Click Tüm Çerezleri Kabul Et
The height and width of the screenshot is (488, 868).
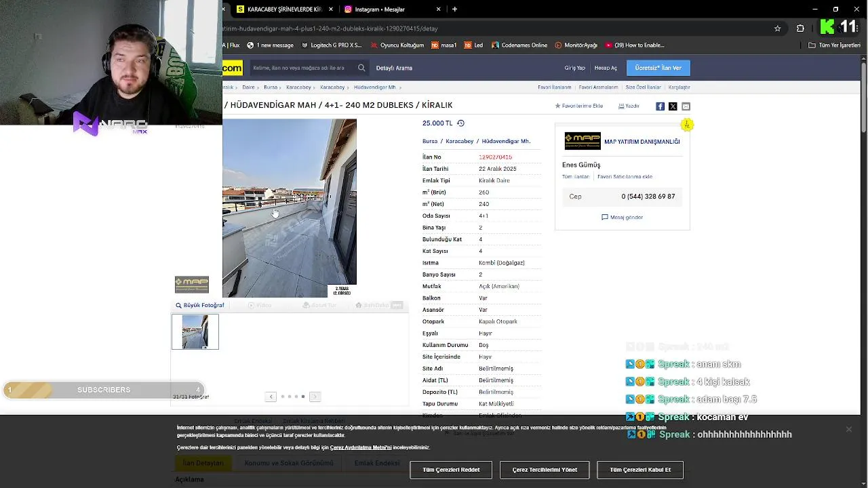[x=640, y=470]
